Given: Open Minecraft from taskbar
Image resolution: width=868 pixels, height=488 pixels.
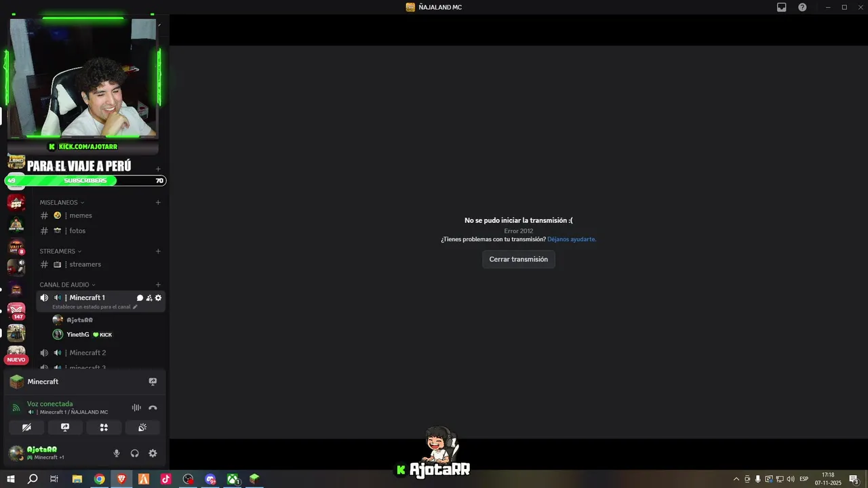Looking at the screenshot, I should 254,479.
